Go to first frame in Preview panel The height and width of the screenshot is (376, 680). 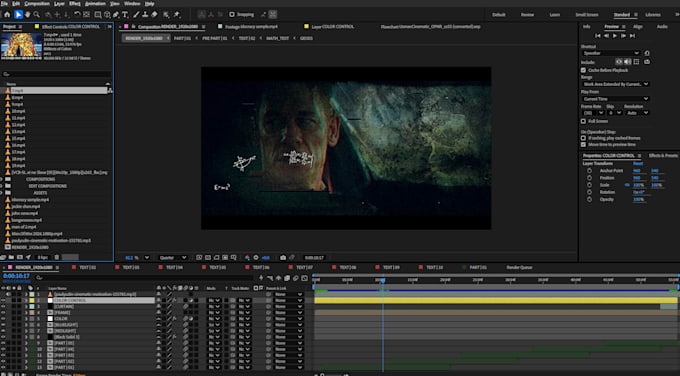[x=598, y=36]
